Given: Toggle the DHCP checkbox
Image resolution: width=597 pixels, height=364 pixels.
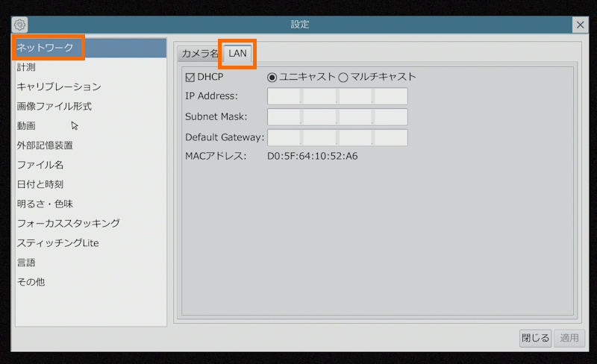Looking at the screenshot, I should coord(190,77).
